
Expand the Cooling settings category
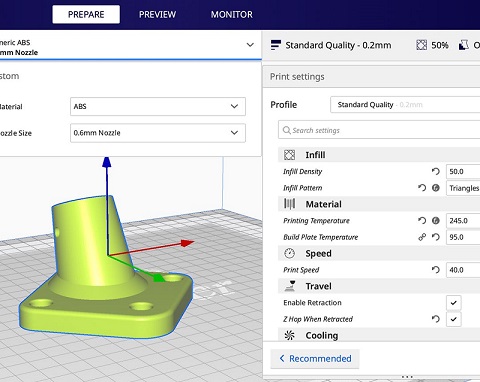(379, 335)
